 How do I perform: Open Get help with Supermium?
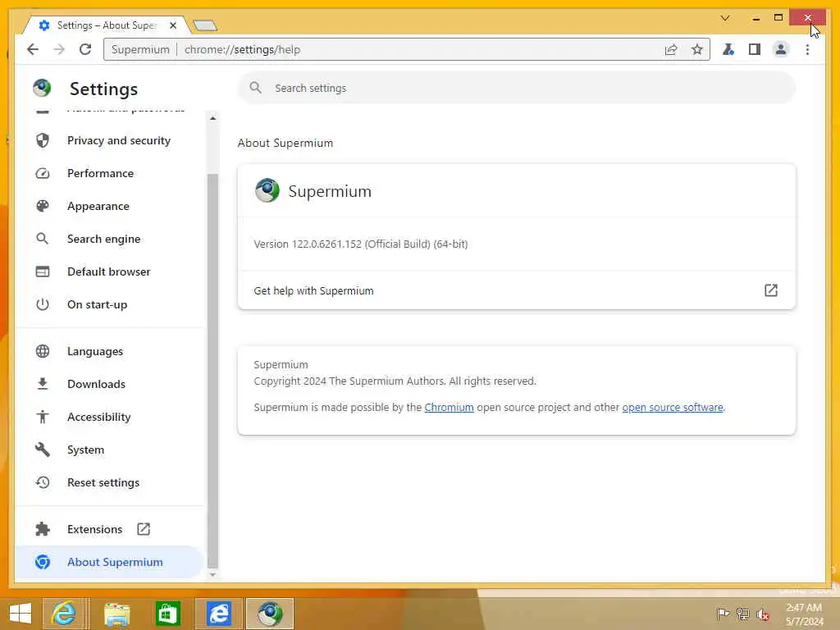(517, 290)
